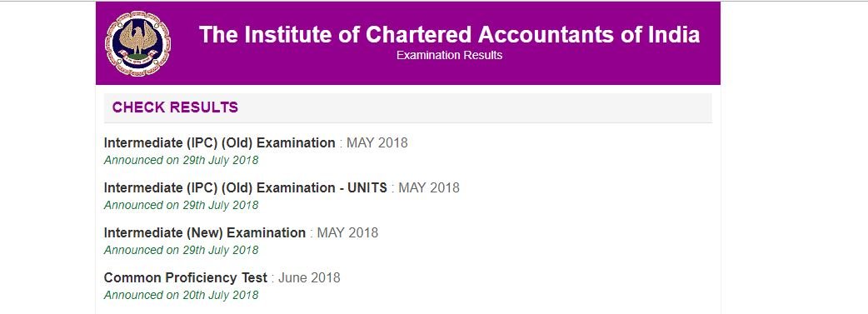The width and height of the screenshot is (868, 314).
Task: Click announcement date under Examination - UNITS entry
Action: (x=181, y=206)
